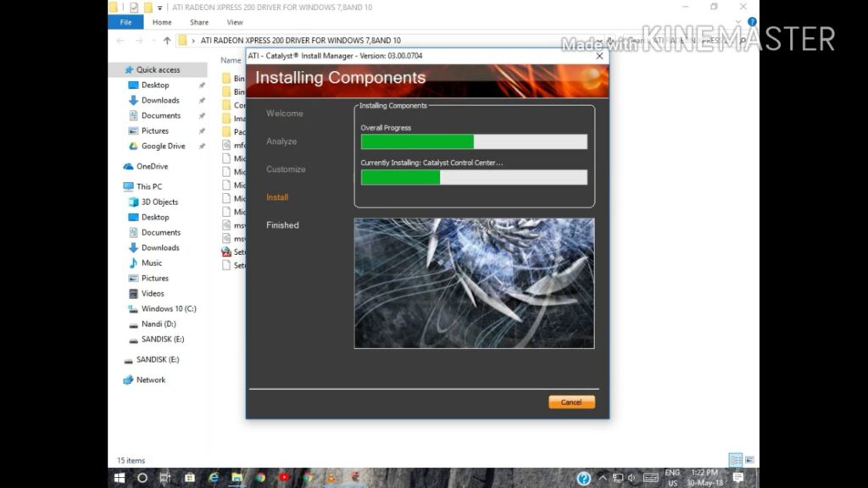Select Google Drive in Quick access

click(x=163, y=146)
